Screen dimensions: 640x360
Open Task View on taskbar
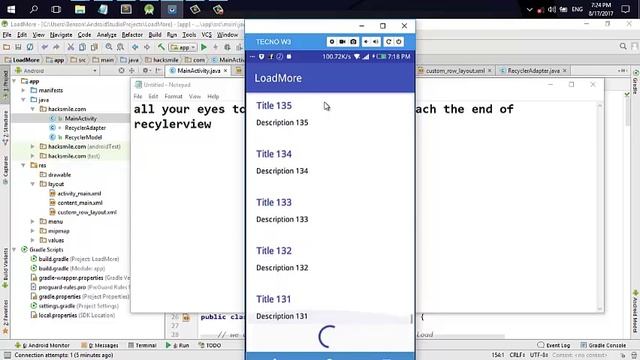56,9
